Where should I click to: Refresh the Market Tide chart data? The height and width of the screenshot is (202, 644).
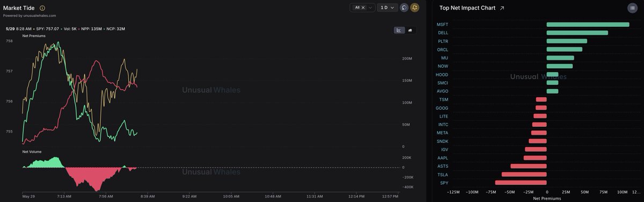click(x=404, y=8)
